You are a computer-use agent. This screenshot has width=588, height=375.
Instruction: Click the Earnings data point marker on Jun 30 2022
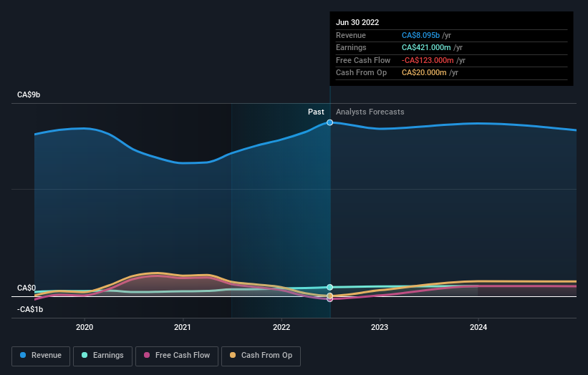[x=329, y=288]
